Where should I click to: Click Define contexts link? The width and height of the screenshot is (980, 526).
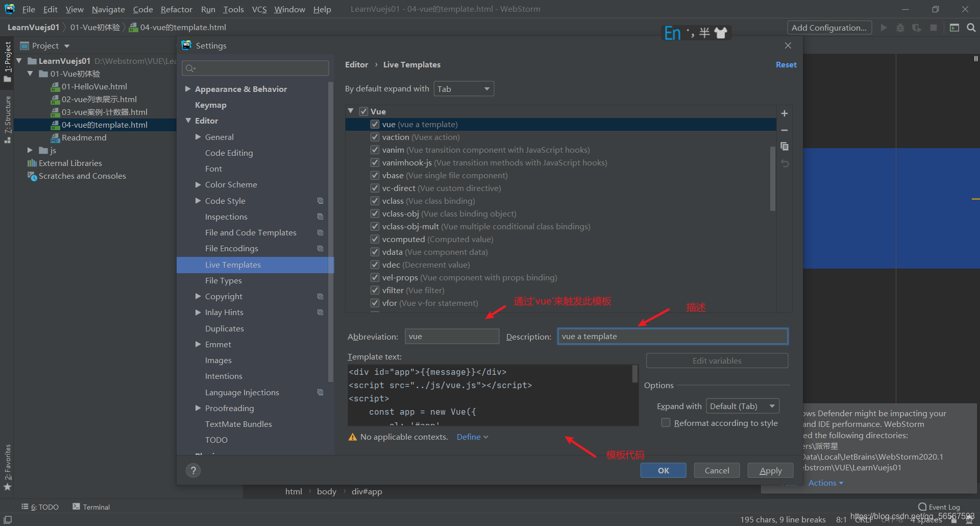472,437
